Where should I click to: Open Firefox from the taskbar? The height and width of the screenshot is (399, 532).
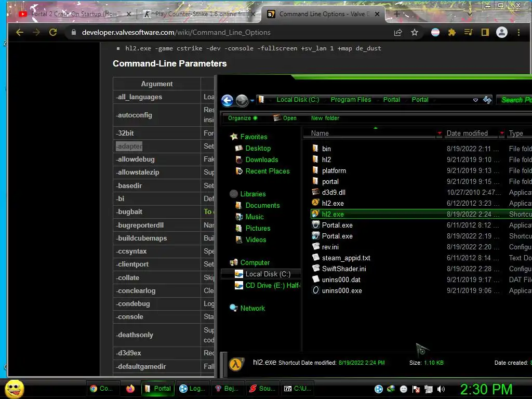pos(130,389)
